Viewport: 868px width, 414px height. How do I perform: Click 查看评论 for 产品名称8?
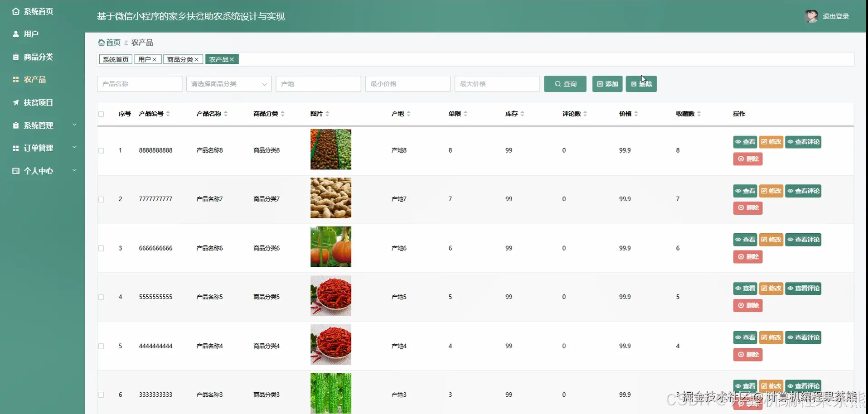click(x=803, y=142)
